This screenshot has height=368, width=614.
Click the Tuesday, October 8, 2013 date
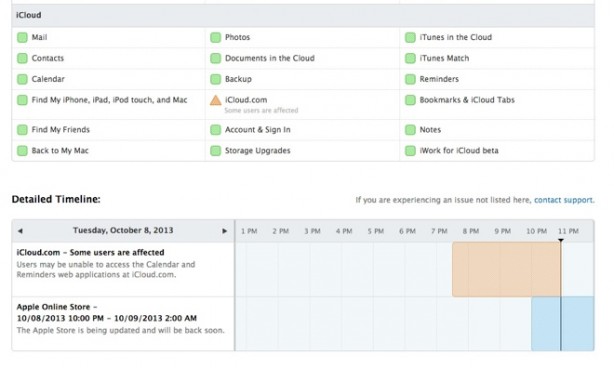coord(123,230)
